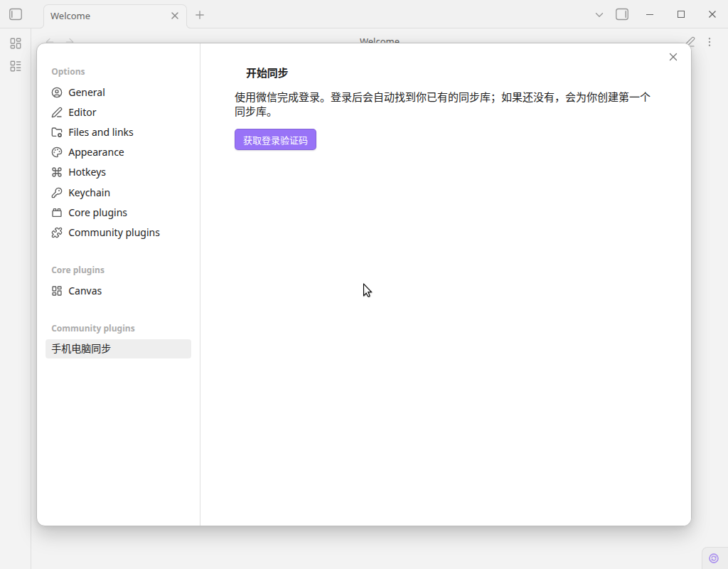Click the Core plugins section label
Screen dimensions: 728x569
[78, 270]
